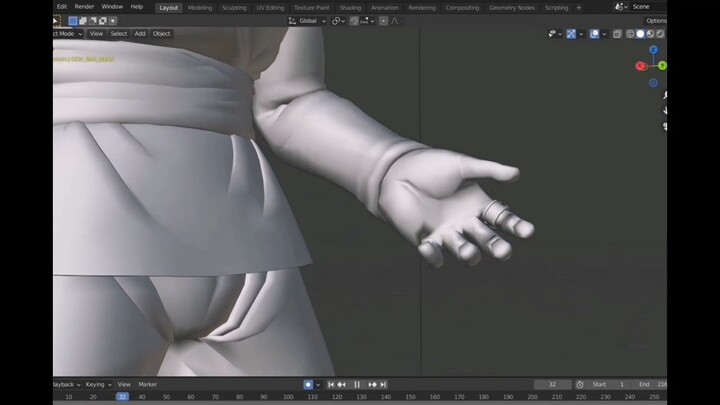Click the blue Z axis gizmo
The width and height of the screenshot is (720, 405).
(653, 49)
